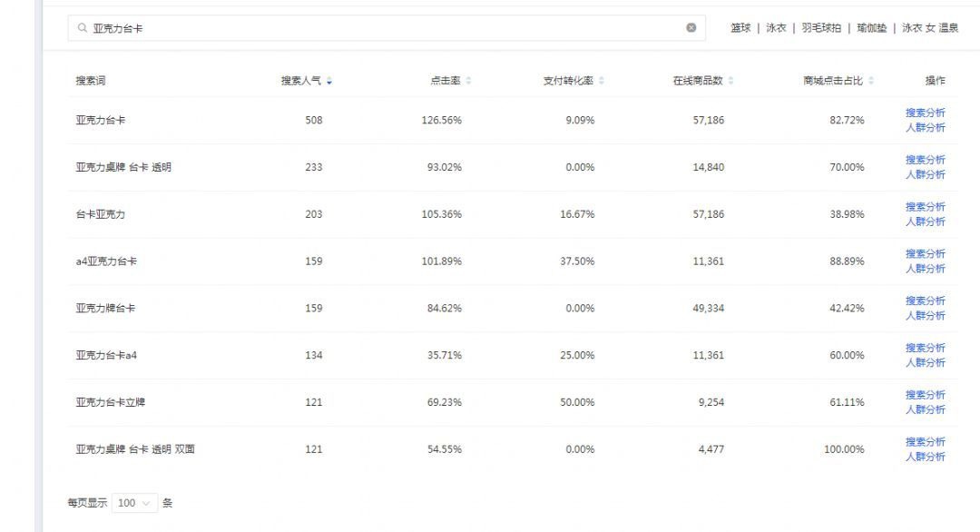The height and width of the screenshot is (532, 980).
Task: Click the 508 search popularity value
Action: point(314,120)
